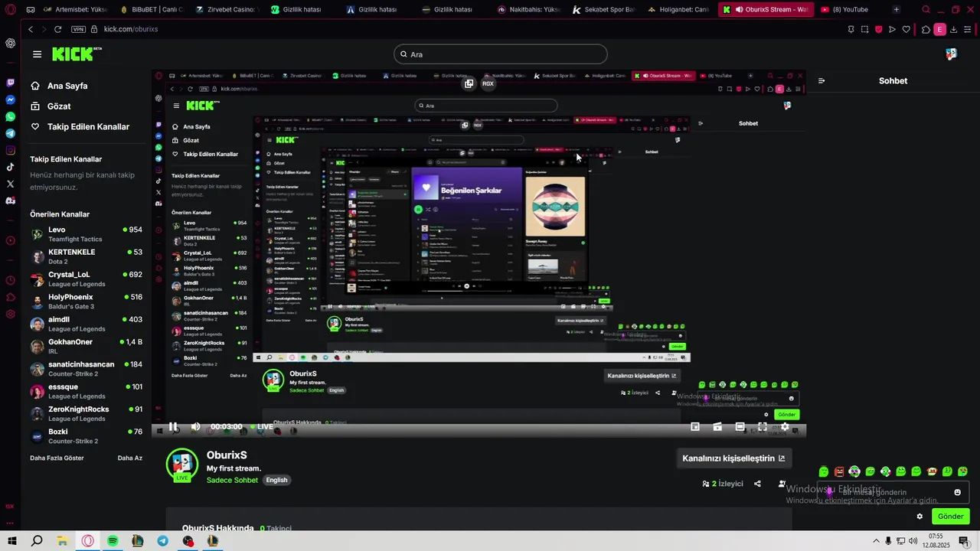The height and width of the screenshot is (551, 980).
Task: Click Kanalınızı kişiselleştirin button
Action: (733, 458)
